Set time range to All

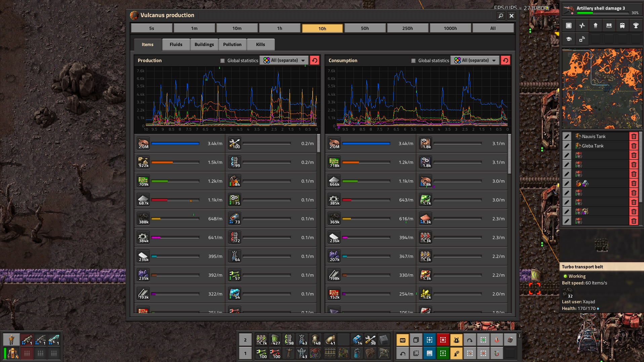pyautogui.click(x=493, y=28)
